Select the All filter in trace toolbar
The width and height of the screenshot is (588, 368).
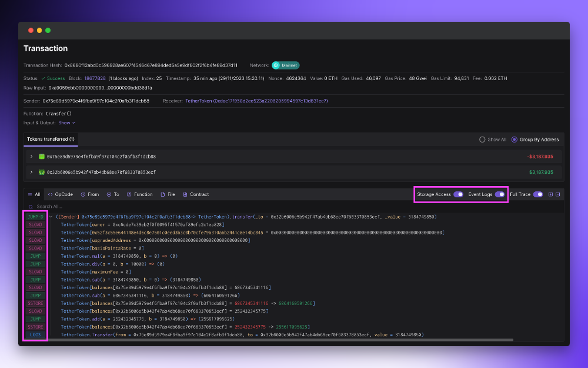click(34, 194)
